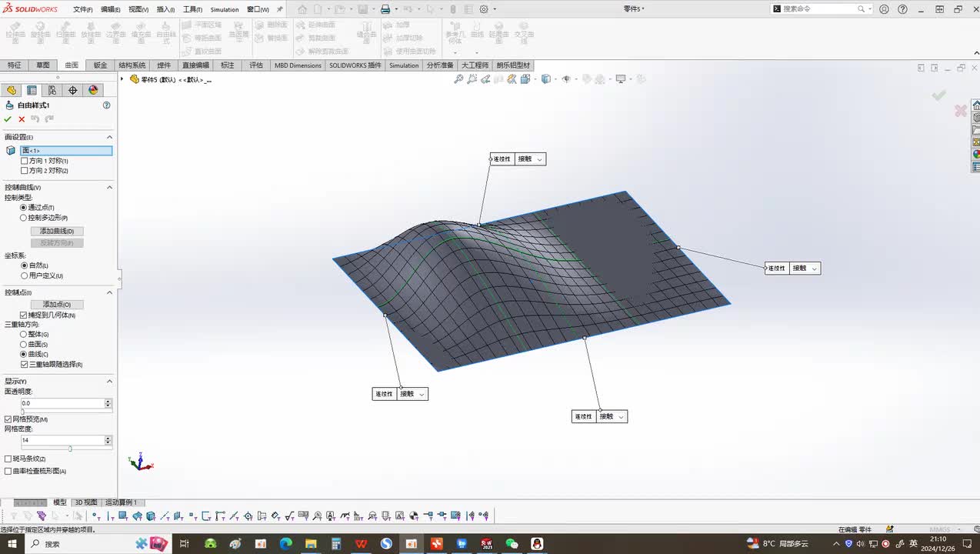Click the Options gear icon in title bar
Viewport: 980px width, 554px height.
click(484, 9)
